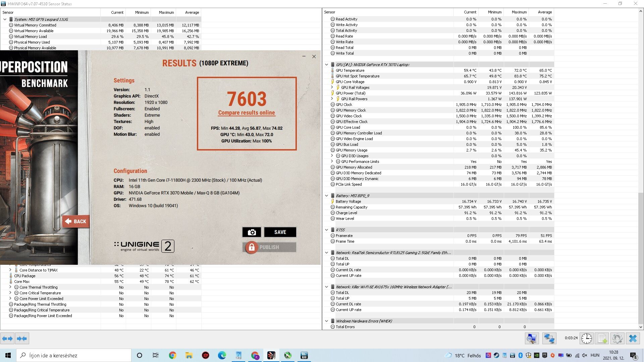Image resolution: width=644 pixels, height=362 pixels.
Task: Click the Minimum column header in left panel
Action: tap(138, 12)
